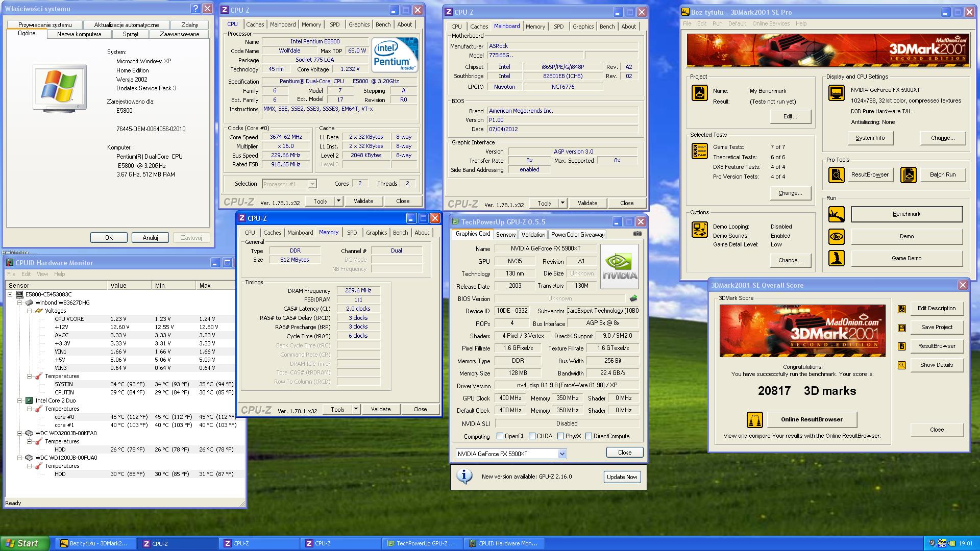Click the Value column header in Hardware Monitor
This screenshot has height=551, width=980.
130,286
